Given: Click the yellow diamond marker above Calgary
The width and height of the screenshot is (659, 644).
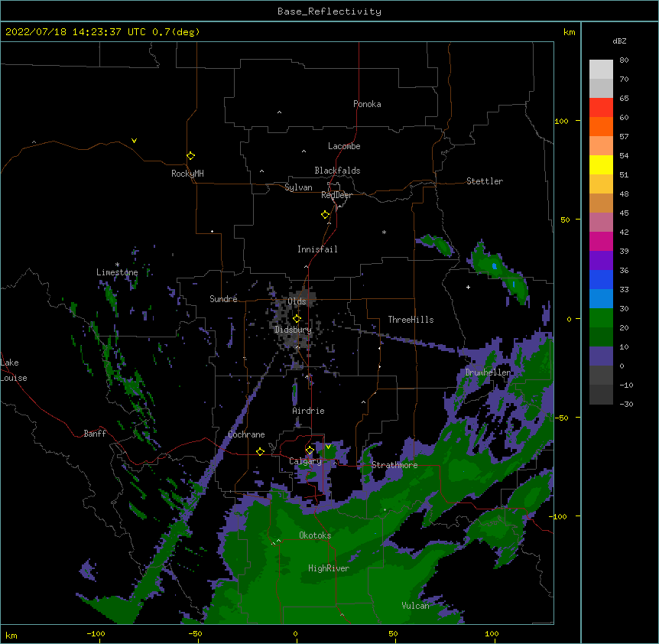Looking at the screenshot, I should pos(310,450).
